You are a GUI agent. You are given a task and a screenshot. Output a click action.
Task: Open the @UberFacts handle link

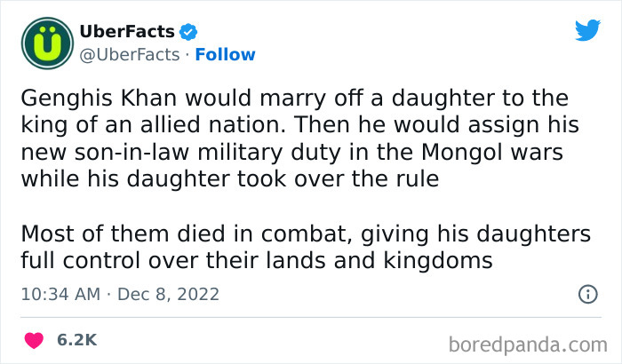coord(127,55)
